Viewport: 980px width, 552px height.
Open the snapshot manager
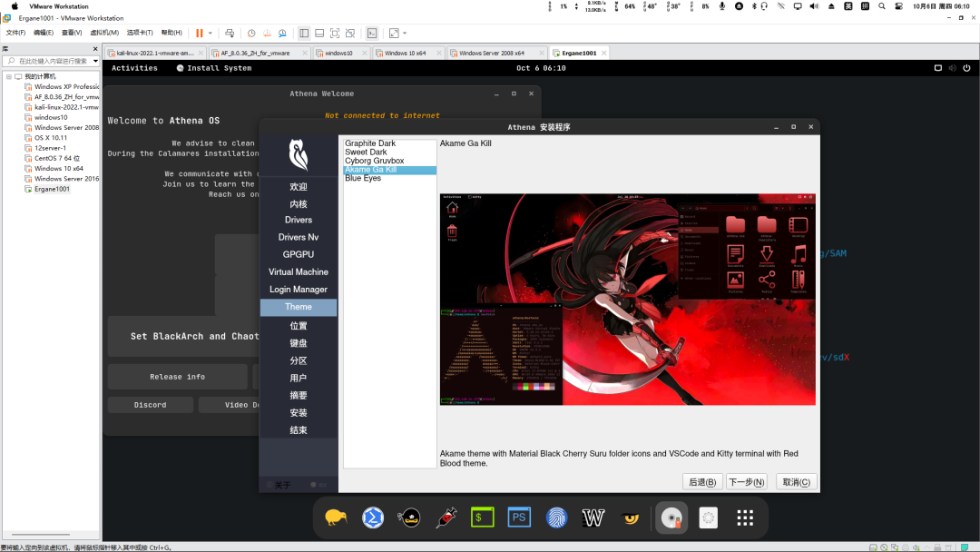tap(282, 33)
